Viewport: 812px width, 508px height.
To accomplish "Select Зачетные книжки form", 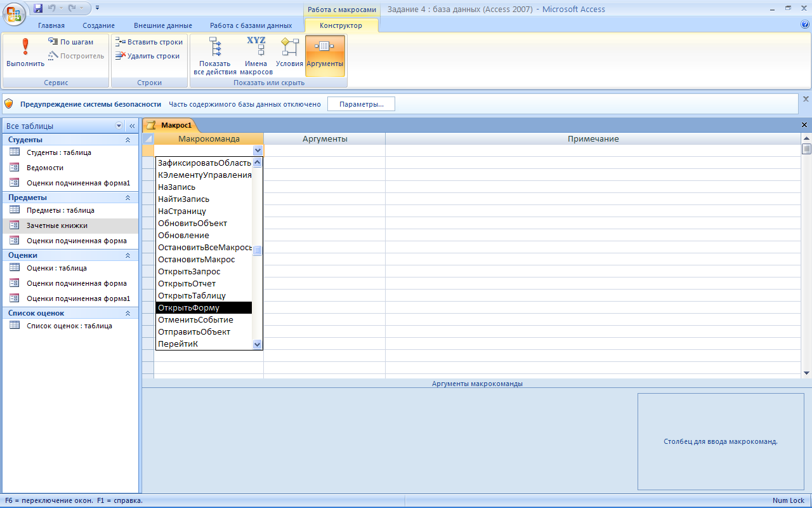I will click(70, 225).
